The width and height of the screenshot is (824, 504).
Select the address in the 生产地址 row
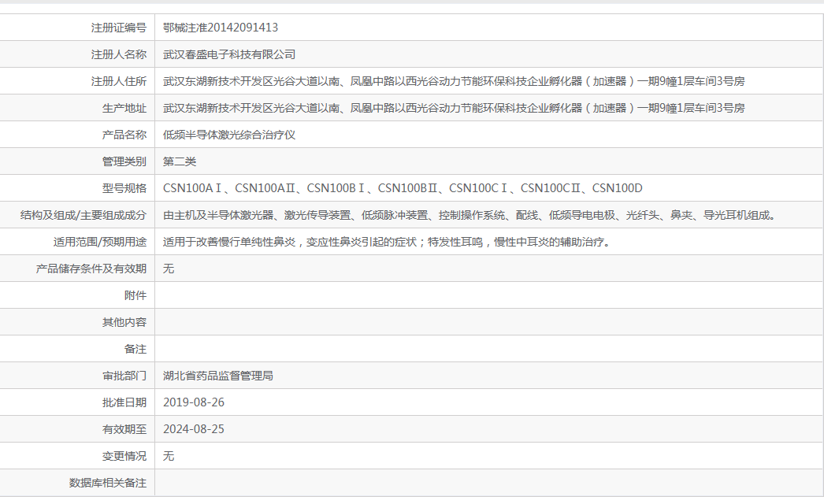click(x=454, y=108)
